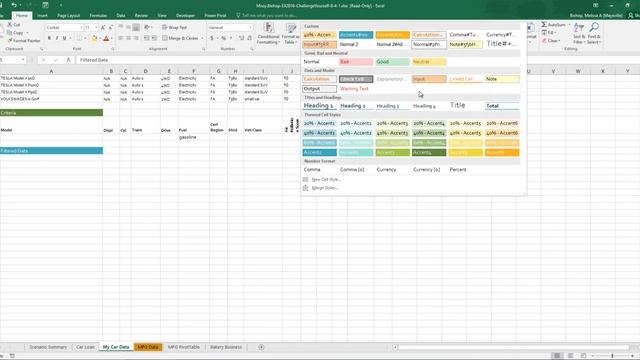Open the Car Loan sheet tab
Image resolution: width=640 pixels, height=360 pixels.
[x=85, y=347]
